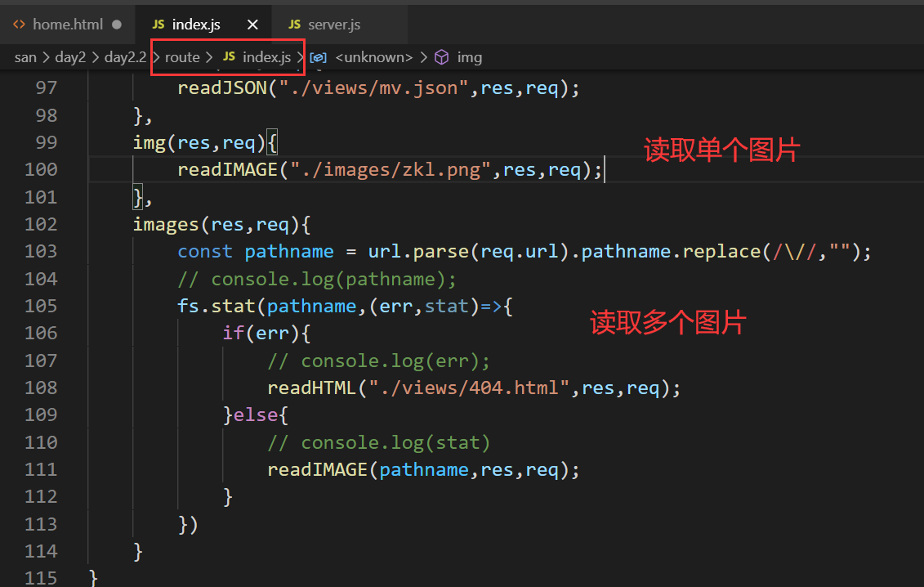Open the route breadcrumb folder
This screenshot has height=587, width=924.
coord(182,57)
